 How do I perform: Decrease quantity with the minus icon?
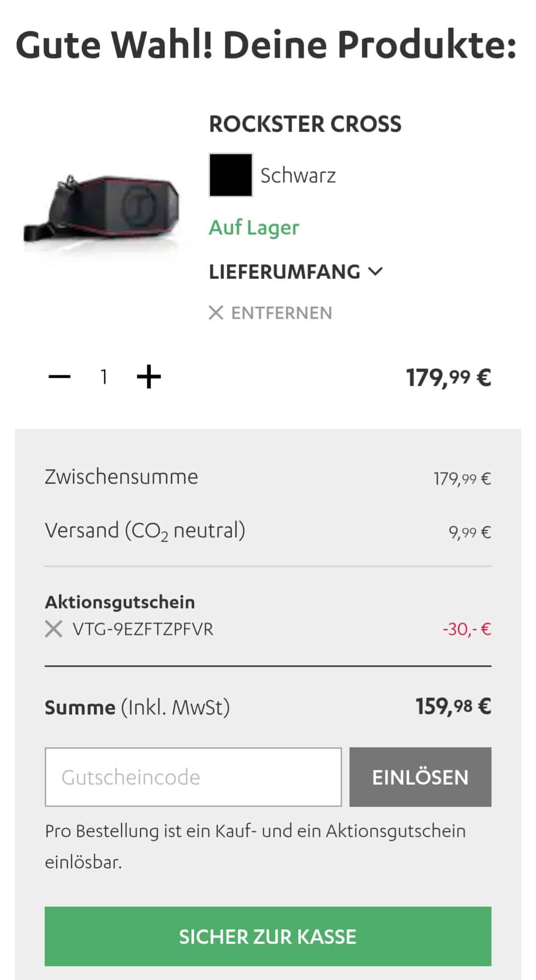(60, 377)
